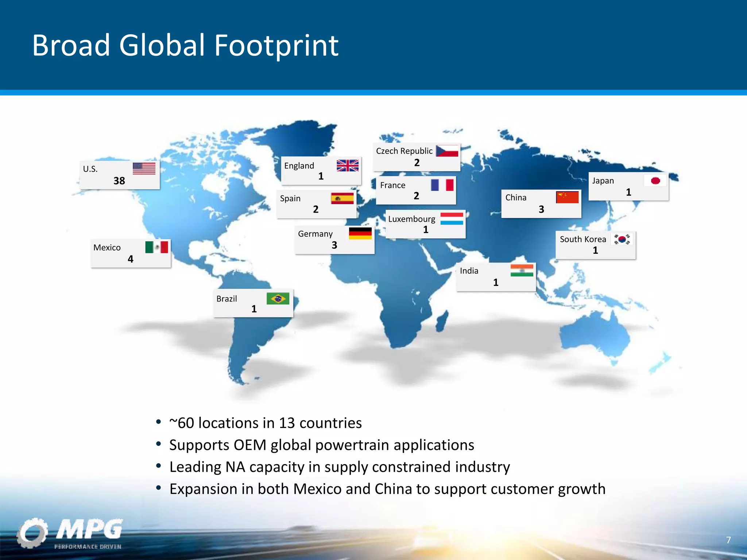Select the China count '3'
Screen dimensions: 747x560
[x=542, y=209]
